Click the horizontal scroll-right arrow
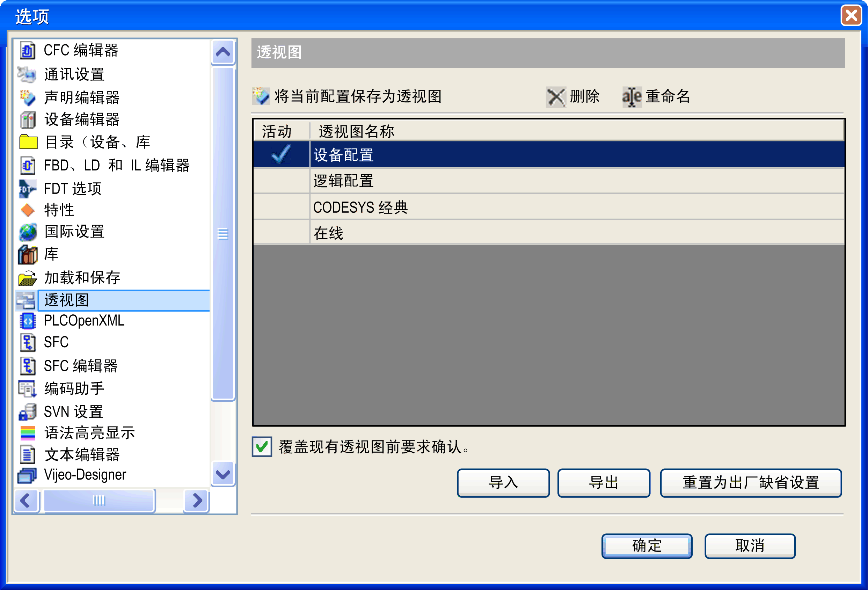868x590 pixels. tap(196, 500)
